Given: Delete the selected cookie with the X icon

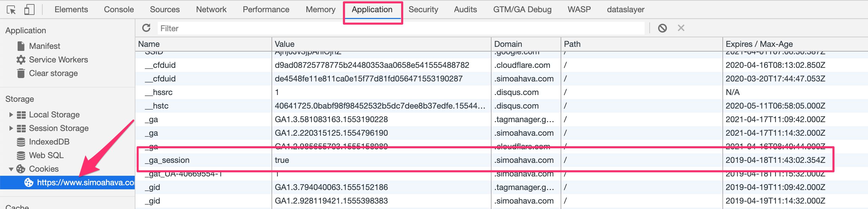Looking at the screenshot, I should (x=681, y=28).
